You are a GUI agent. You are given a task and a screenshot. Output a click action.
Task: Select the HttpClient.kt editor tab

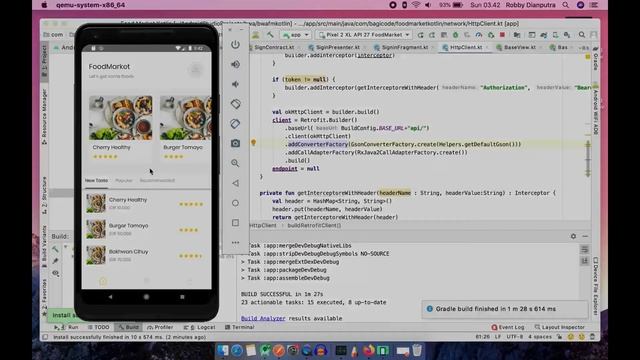466,47
